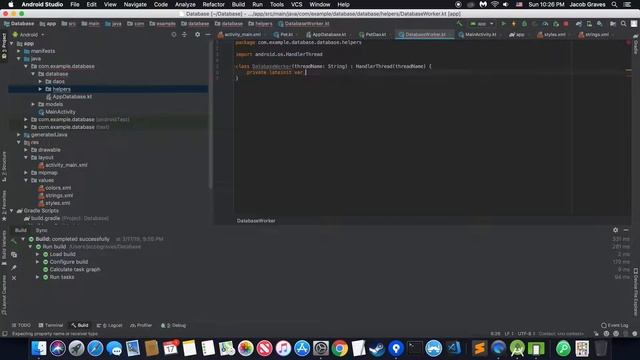Screen dimensions: 640x360
Task: Select AppDatabase.kt in project tree
Action: (69, 96)
